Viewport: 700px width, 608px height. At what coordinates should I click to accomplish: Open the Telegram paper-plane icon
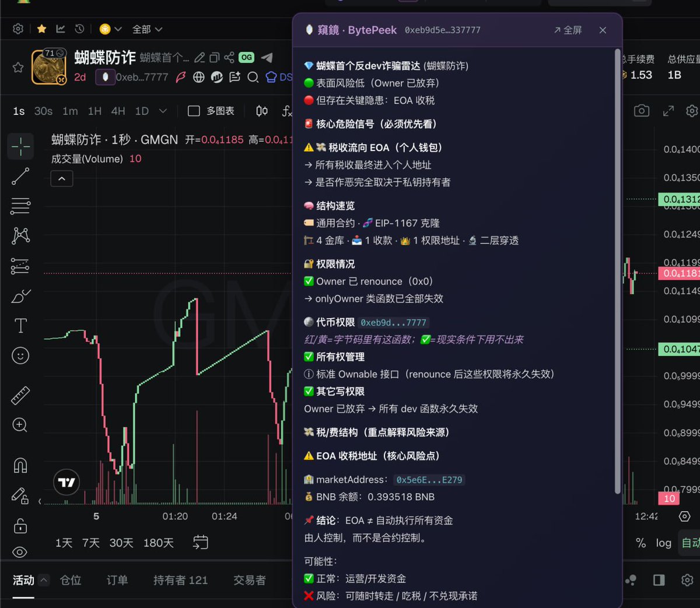[x=267, y=57]
